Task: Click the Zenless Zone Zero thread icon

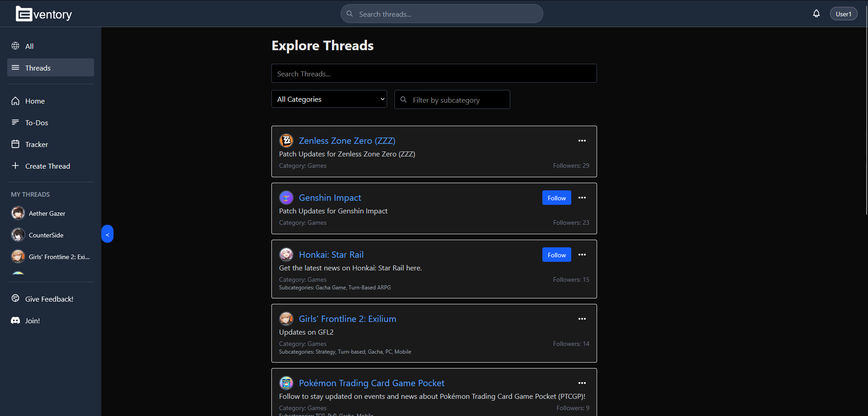Action: click(x=286, y=141)
